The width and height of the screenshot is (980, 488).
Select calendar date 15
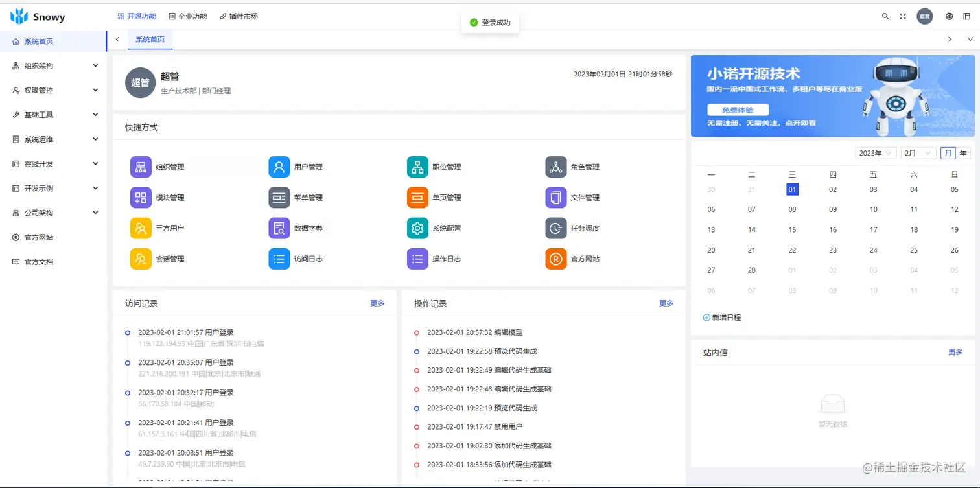click(x=792, y=229)
